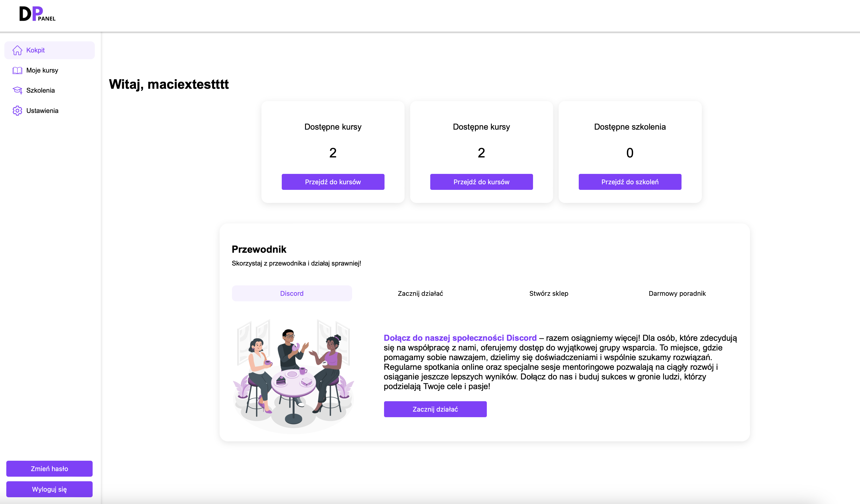Click Przejdź do kursów in middle card
The height and width of the screenshot is (504, 860).
[x=482, y=182]
